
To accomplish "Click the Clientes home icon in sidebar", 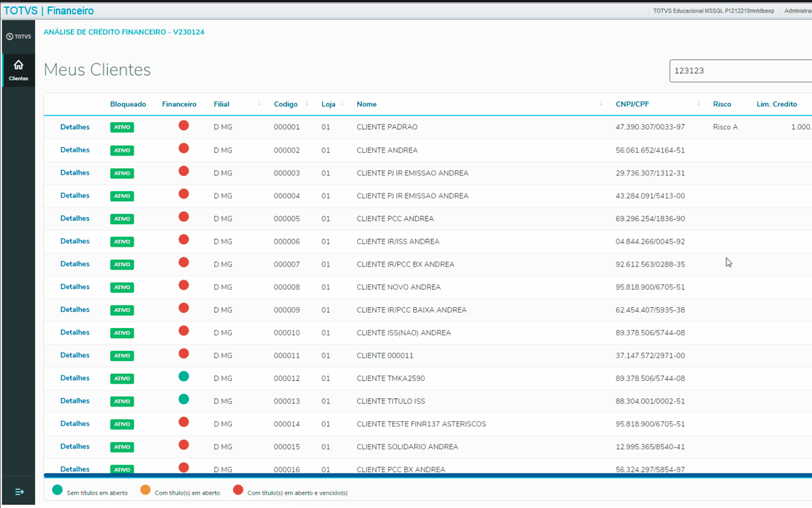I will pos(19,66).
